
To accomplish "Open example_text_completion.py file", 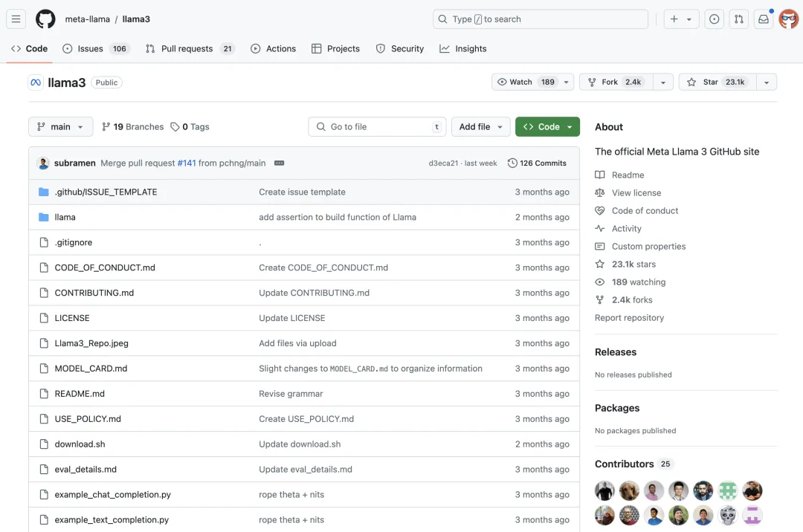I will tap(112, 519).
